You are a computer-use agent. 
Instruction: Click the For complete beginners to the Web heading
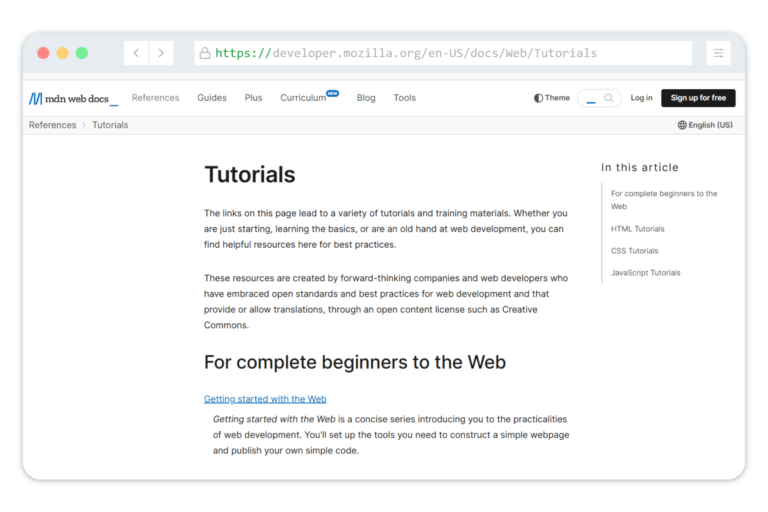pos(355,363)
